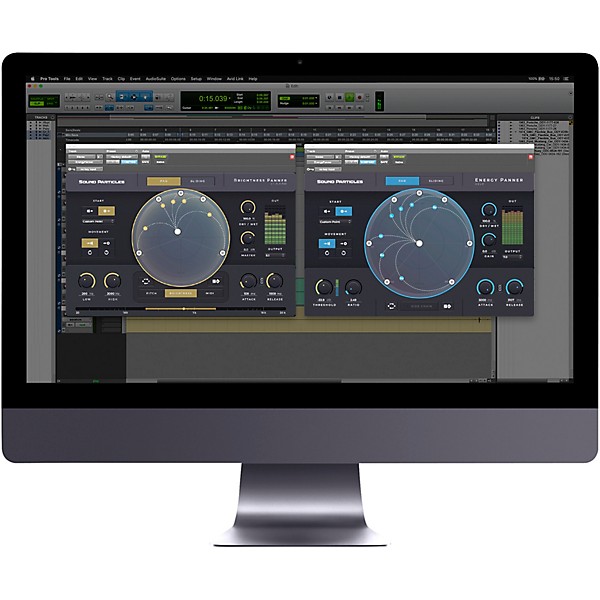Click Release knob in Brightness Panner
Viewport: 600px width, 600px height.
[274, 281]
